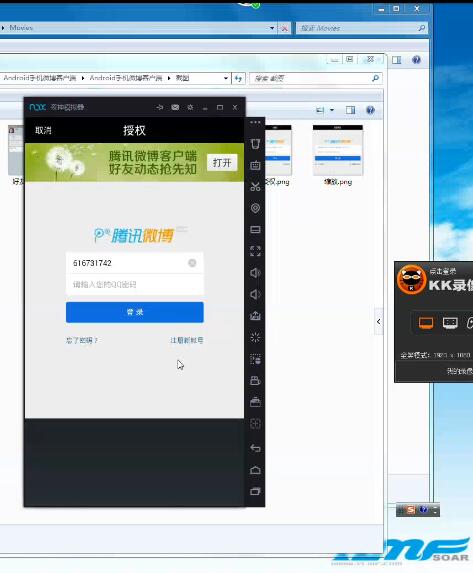Viewport: 473px width, 573px height.
Task: Click the register new account link
Action: pyautogui.click(x=187, y=340)
